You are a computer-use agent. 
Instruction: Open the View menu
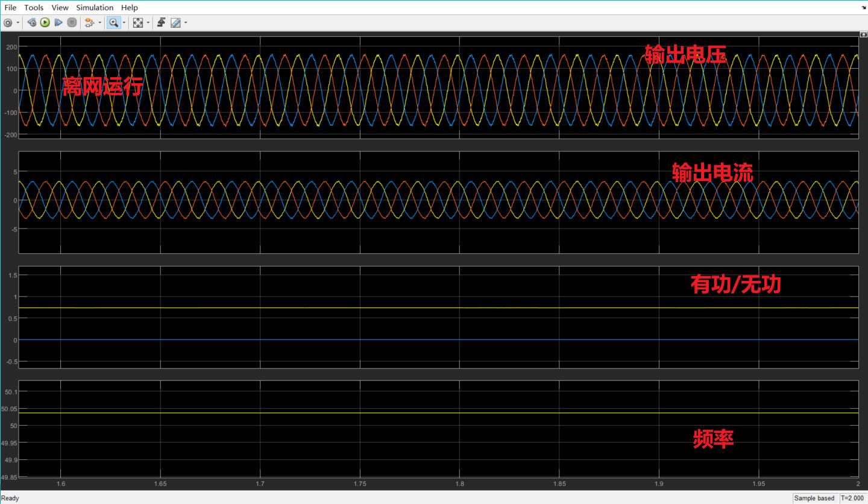click(60, 7)
